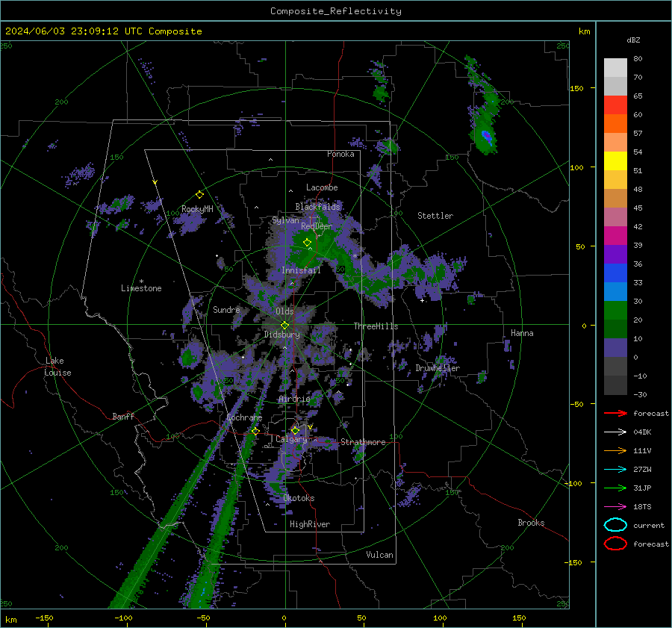The width and height of the screenshot is (672, 628).
Task: Click the strong blue storm cell in the northeast
Action: pyautogui.click(x=487, y=136)
